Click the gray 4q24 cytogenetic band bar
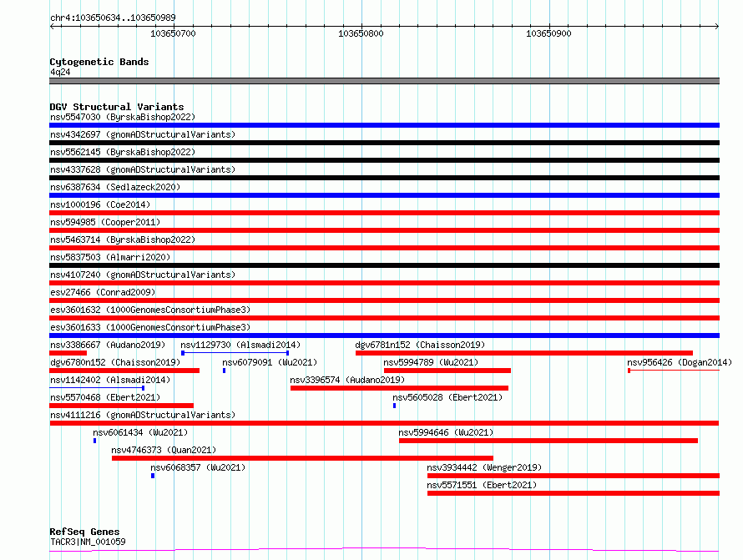The height and width of the screenshot is (560, 743). 384,81
